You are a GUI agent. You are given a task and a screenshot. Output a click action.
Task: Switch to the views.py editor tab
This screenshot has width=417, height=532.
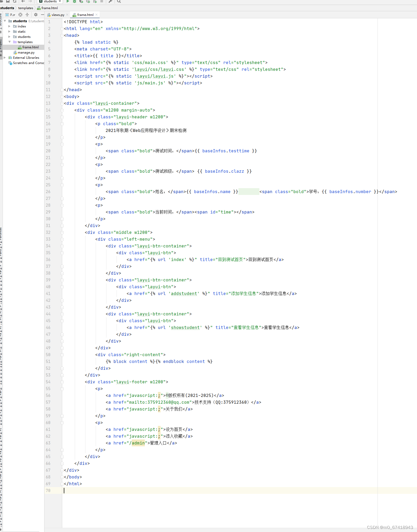pyautogui.click(x=58, y=15)
